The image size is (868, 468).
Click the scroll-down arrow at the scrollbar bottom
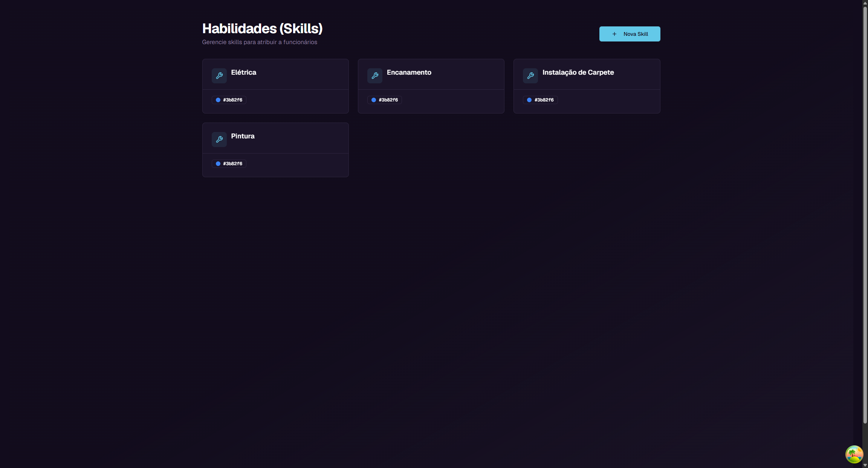865,465
